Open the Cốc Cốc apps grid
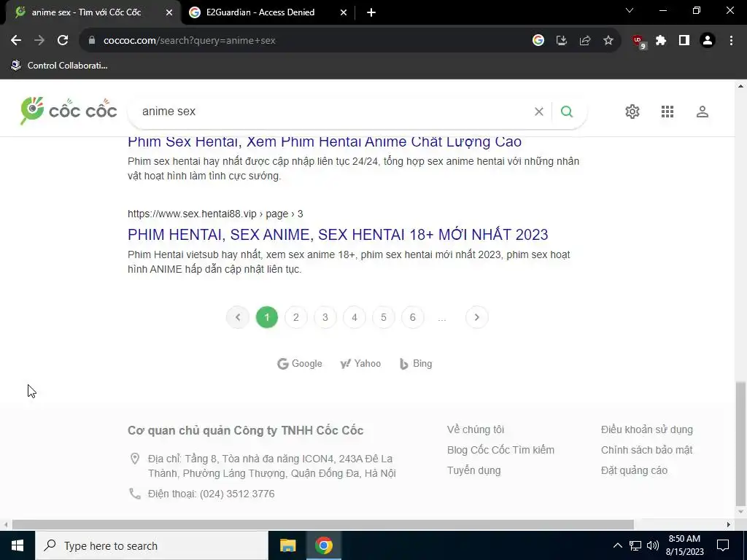Screen dimensions: 747x560 tap(667, 112)
